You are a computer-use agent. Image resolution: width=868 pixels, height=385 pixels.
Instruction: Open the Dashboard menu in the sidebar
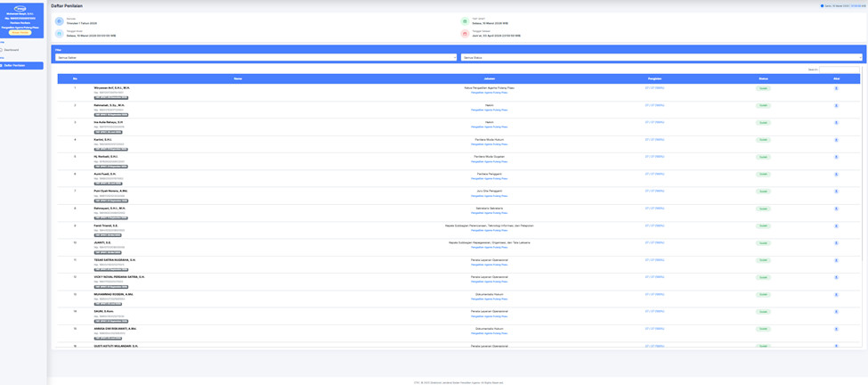coord(12,50)
